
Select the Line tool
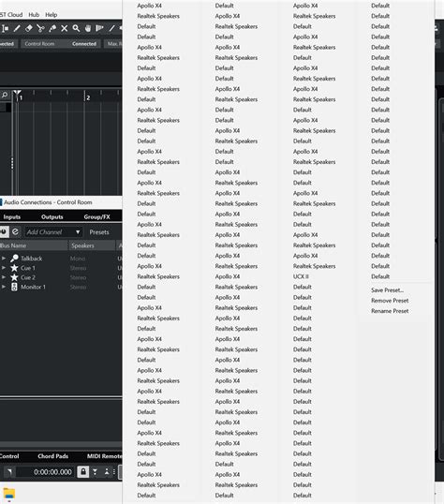[111, 29]
